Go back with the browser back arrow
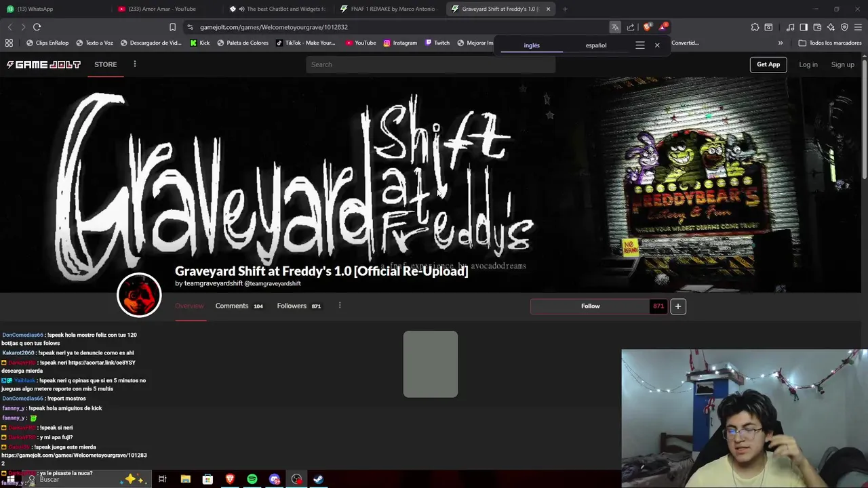 tap(9, 27)
